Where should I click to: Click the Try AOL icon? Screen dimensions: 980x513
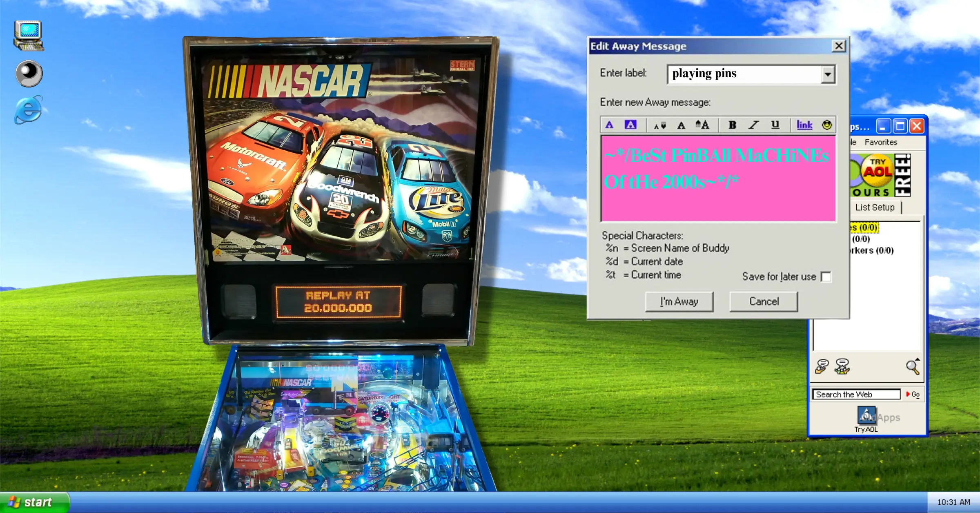[866, 415]
